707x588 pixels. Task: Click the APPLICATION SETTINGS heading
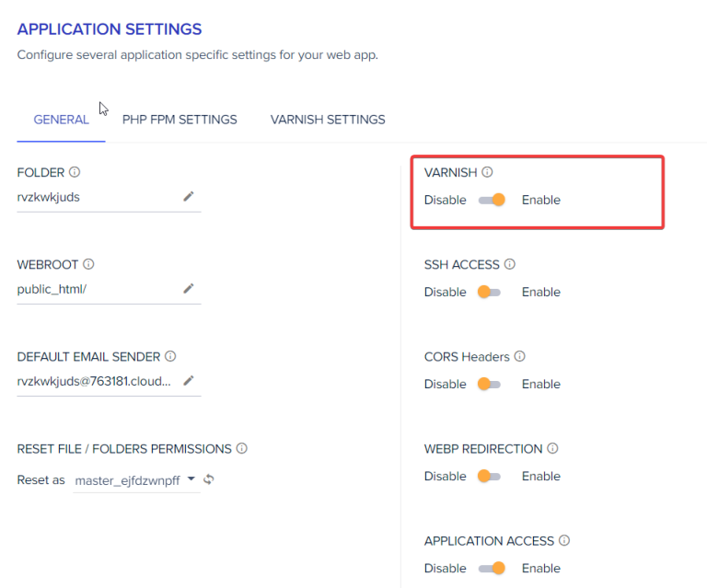[110, 29]
